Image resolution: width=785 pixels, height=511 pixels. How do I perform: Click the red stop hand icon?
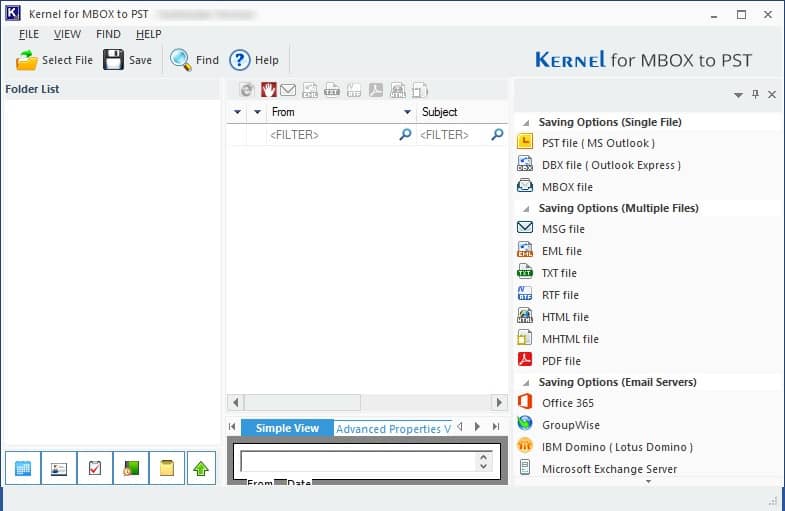[x=268, y=90]
